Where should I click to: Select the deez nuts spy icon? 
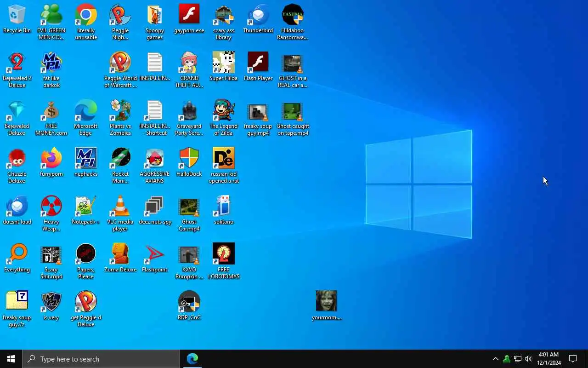(x=155, y=207)
